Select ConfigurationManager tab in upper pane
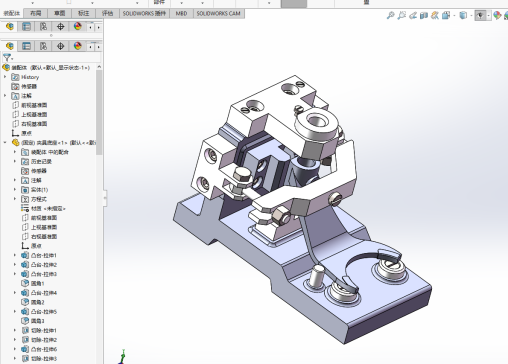508x364 pixels. click(43, 26)
